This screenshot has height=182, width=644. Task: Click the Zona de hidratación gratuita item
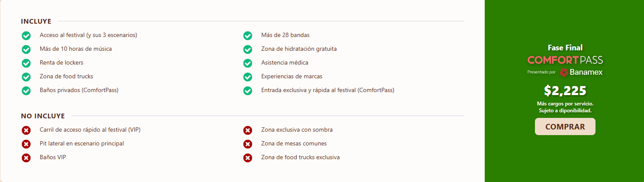299,49
